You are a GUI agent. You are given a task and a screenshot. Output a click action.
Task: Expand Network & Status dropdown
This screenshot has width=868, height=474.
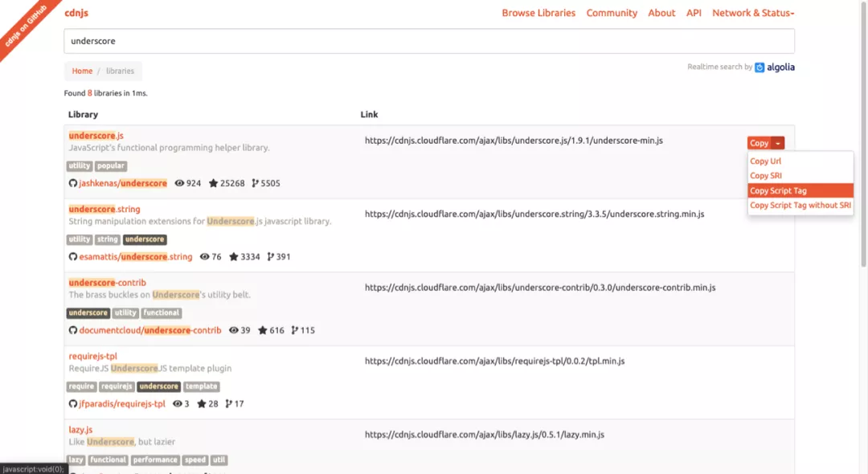click(753, 13)
